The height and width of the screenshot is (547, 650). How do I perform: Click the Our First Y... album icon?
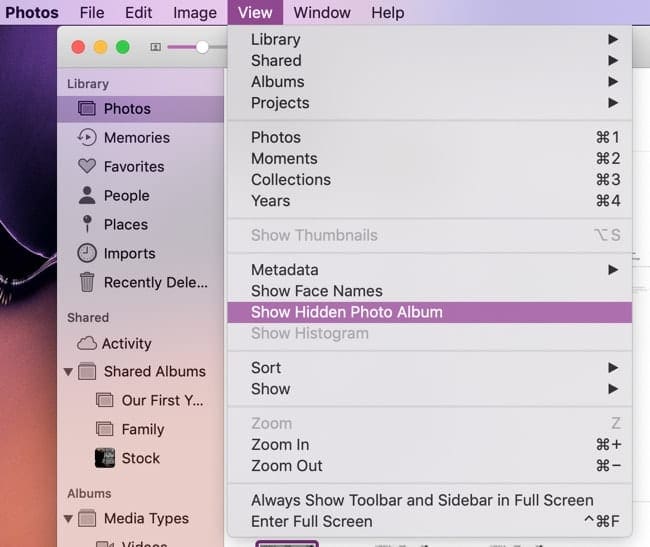(104, 400)
